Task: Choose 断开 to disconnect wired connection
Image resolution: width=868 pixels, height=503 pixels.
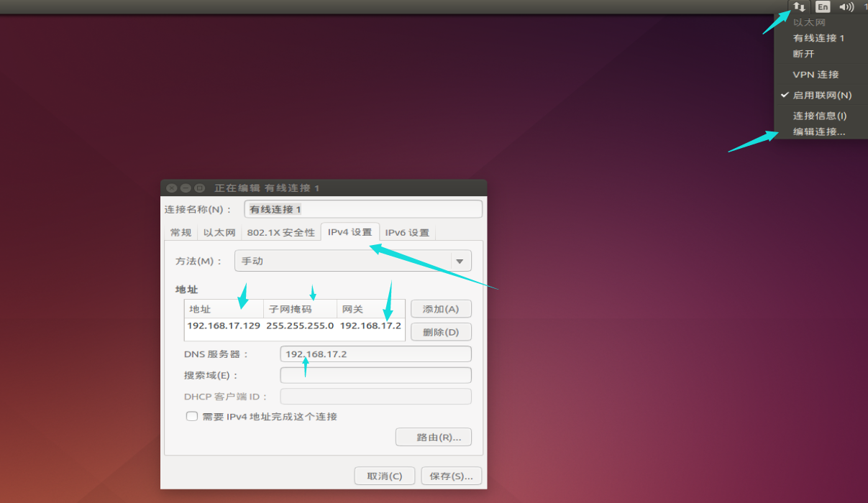Action: [x=804, y=54]
